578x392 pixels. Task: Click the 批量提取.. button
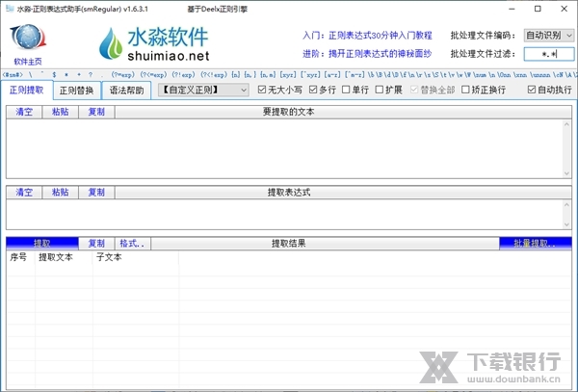pyautogui.click(x=535, y=243)
